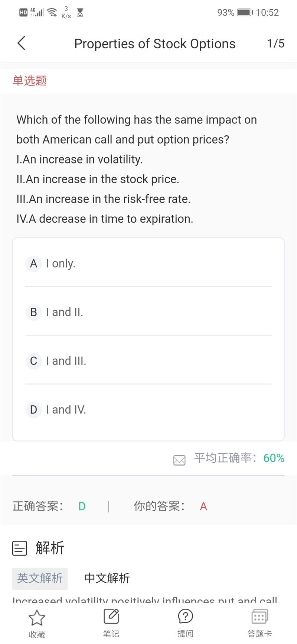Select option A "I only."
Viewport: 297px width, 644px height.
coord(61,263)
